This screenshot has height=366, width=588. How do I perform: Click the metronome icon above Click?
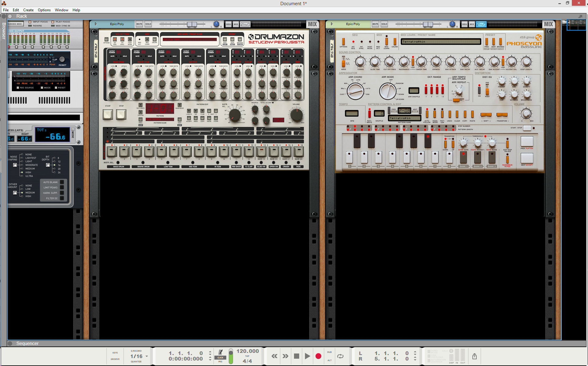[221, 352]
